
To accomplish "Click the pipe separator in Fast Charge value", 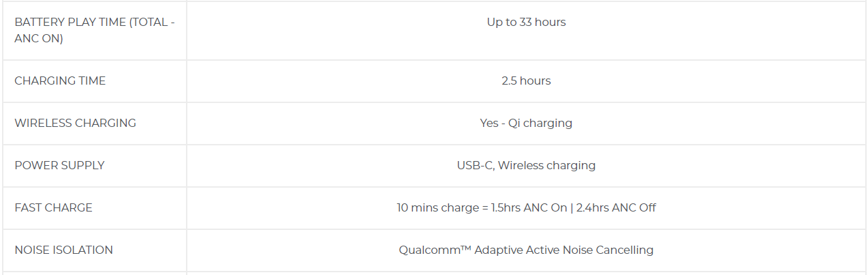I will (x=572, y=207).
